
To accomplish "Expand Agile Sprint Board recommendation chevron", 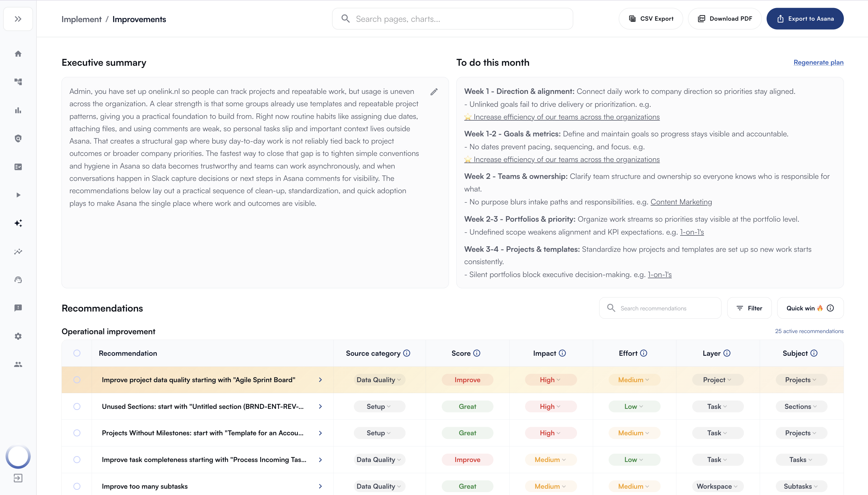I will pos(320,380).
